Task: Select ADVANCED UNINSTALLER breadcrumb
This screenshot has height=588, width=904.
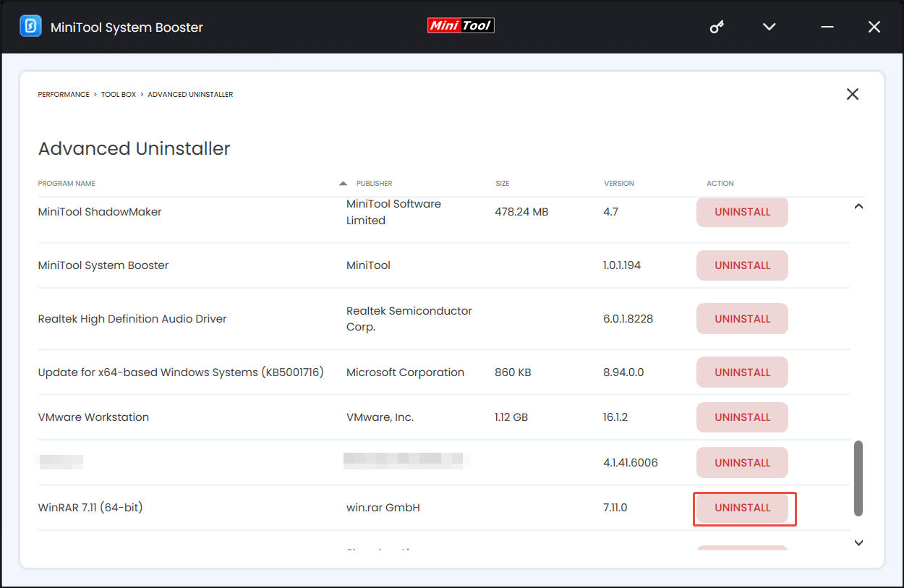Action: pyautogui.click(x=190, y=95)
